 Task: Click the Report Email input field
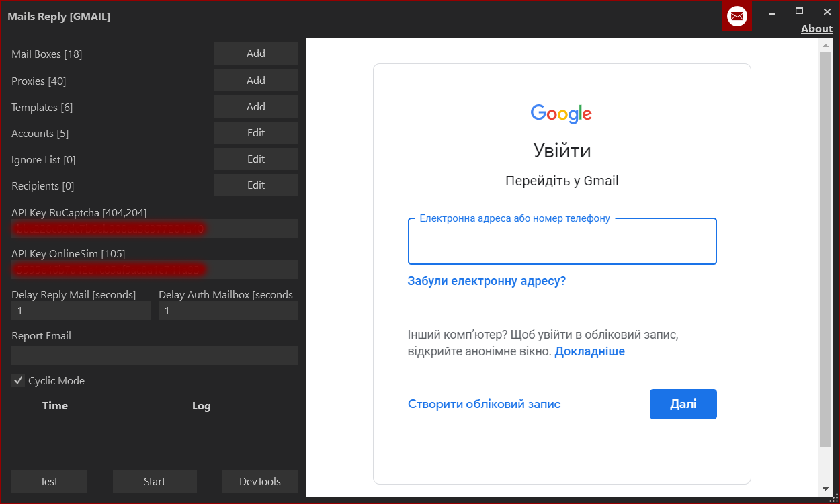pos(155,355)
